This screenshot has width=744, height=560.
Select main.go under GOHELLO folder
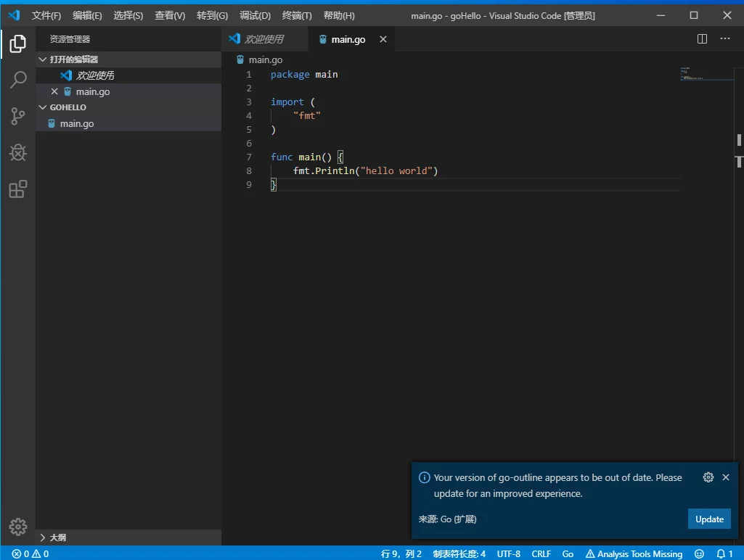pos(128,123)
